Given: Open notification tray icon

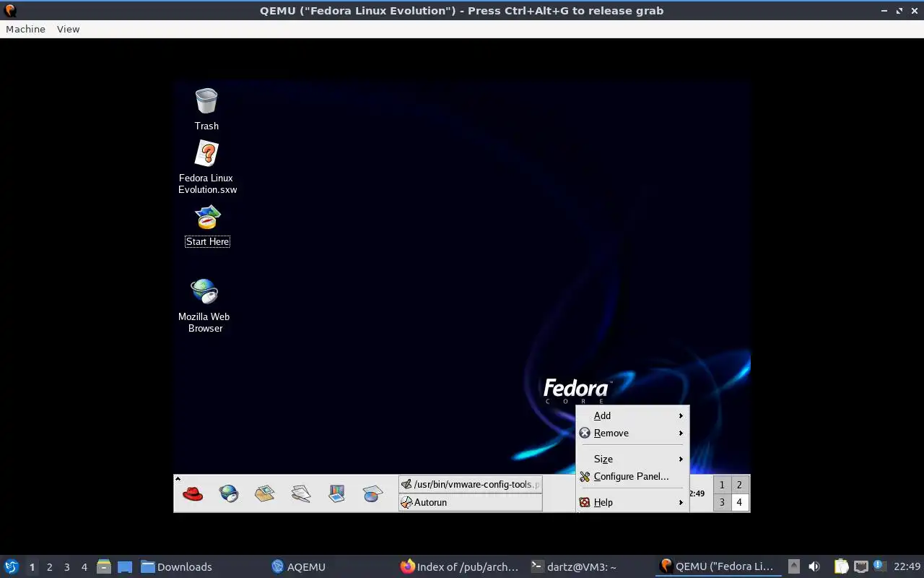Looking at the screenshot, I should click(x=879, y=566).
